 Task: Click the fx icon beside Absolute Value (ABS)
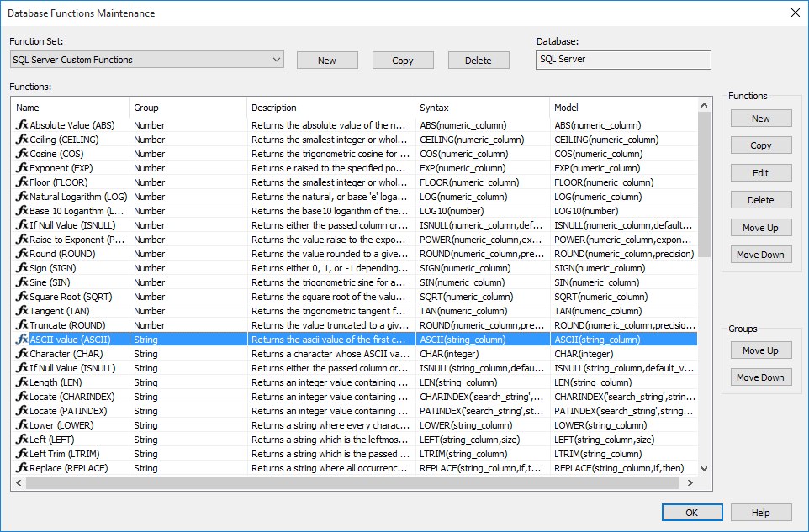pos(22,125)
